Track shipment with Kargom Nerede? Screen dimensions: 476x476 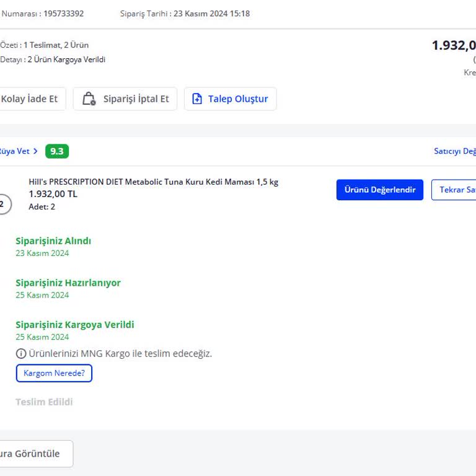point(54,373)
